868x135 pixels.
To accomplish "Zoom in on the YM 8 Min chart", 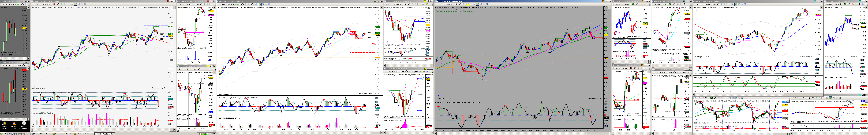I will point(26,4).
